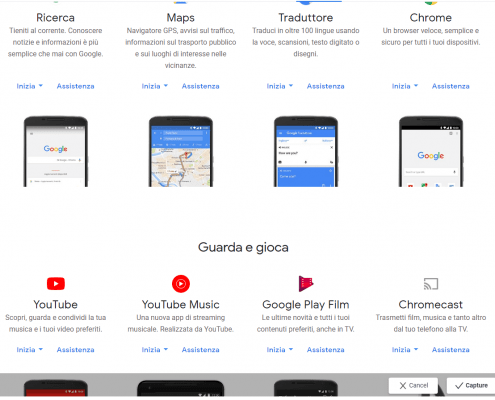The width and height of the screenshot is (495, 400).
Task: Visit Assistenza link for YouTube Music
Action: (200, 350)
